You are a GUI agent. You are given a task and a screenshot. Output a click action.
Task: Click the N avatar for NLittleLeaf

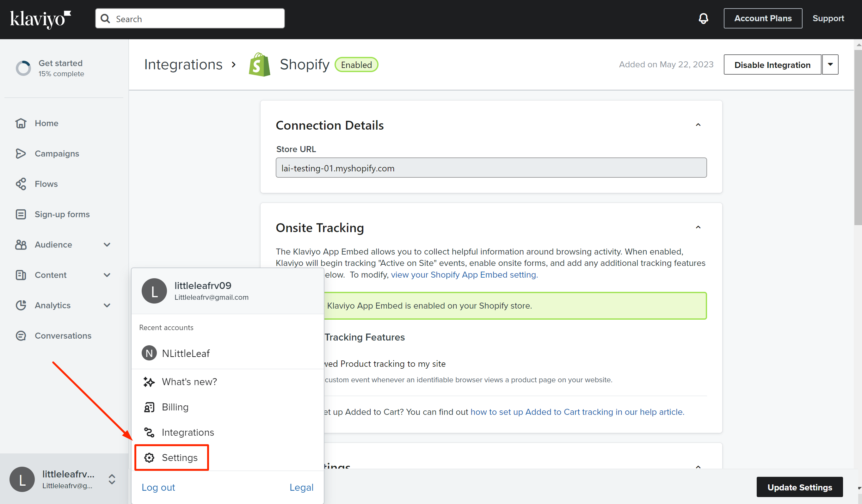coord(149,353)
